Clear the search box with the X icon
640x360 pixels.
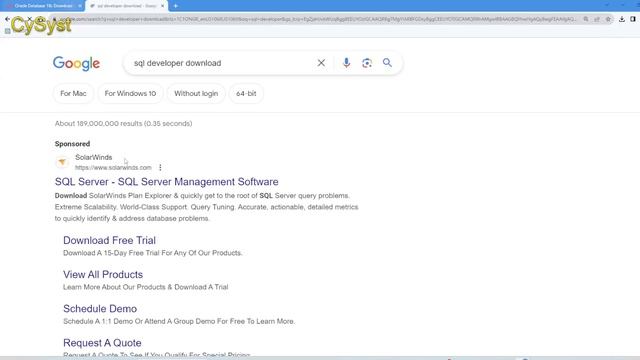pos(321,63)
